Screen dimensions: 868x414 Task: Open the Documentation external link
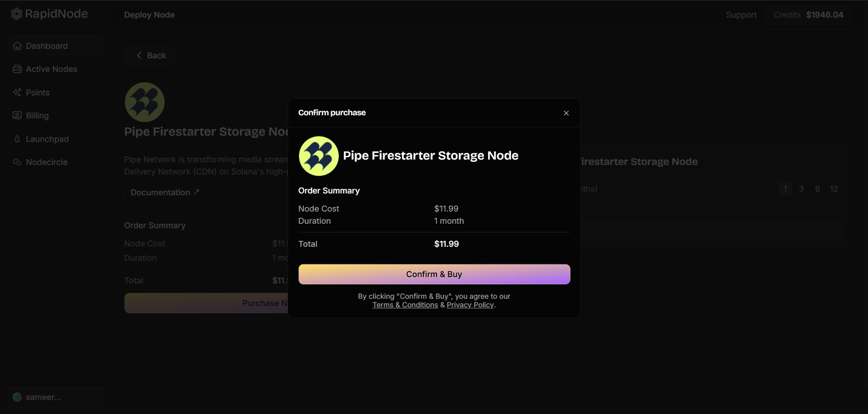coord(165,193)
